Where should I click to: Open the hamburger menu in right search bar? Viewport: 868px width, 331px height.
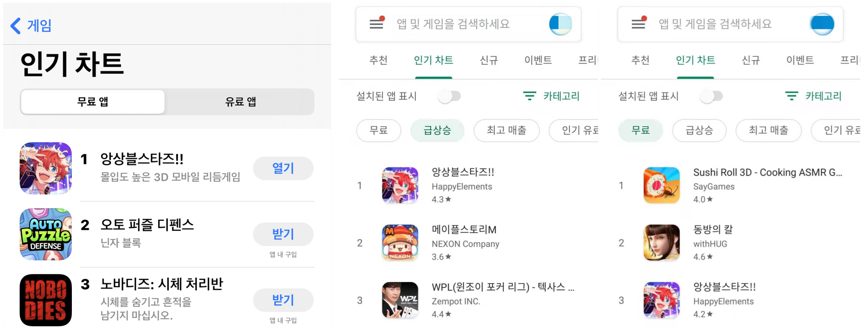pos(638,24)
